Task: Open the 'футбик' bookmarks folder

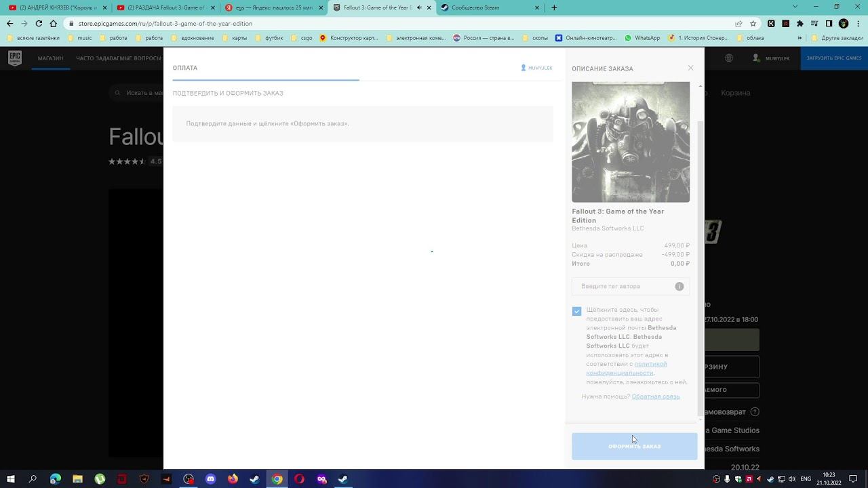Action: (271, 38)
